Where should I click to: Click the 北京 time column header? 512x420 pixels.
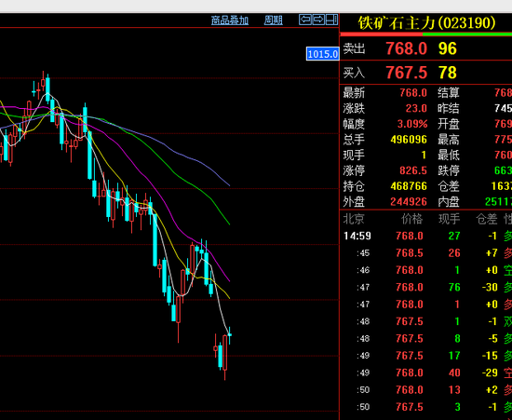pyautogui.click(x=354, y=219)
